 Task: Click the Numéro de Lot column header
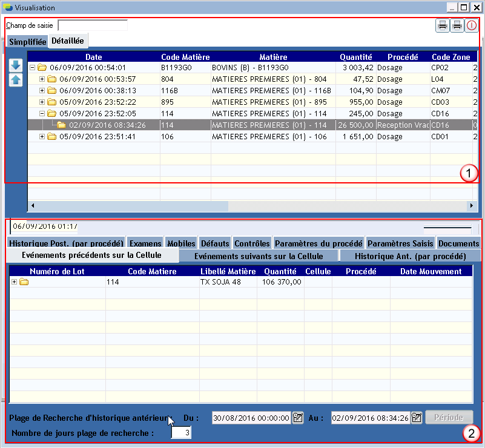point(58,271)
